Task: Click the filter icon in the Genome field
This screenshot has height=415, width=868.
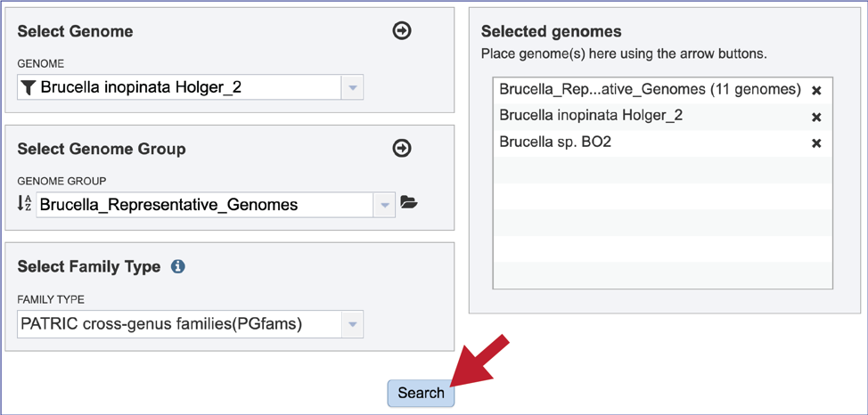Action: pyautogui.click(x=29, y=87)
